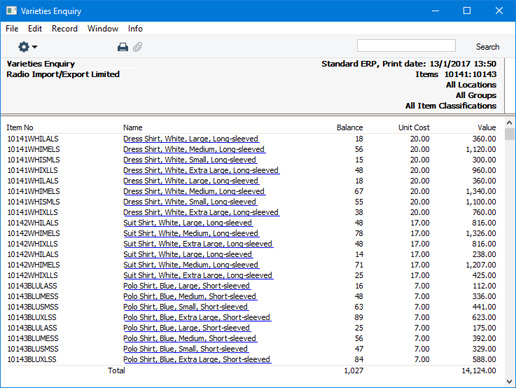
Task: Open Dress Shirt White Small link with balance 55
Action: (x=190, y=202)
